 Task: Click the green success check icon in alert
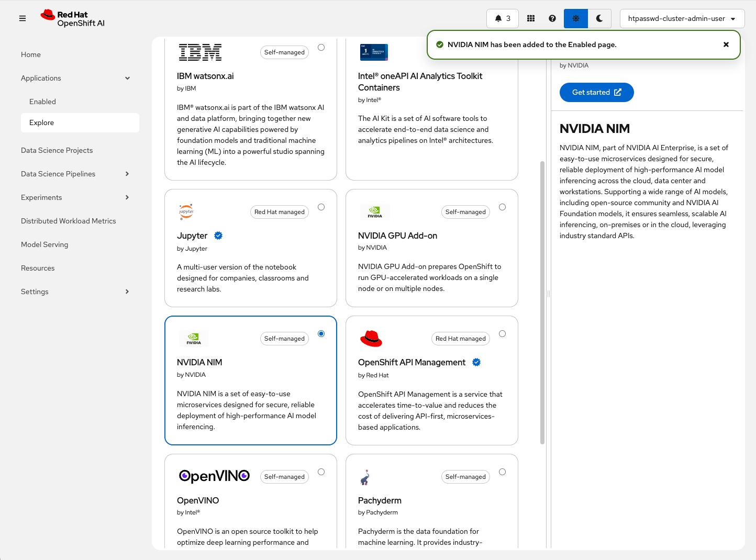pyautogui.click(x=440, y=44)
